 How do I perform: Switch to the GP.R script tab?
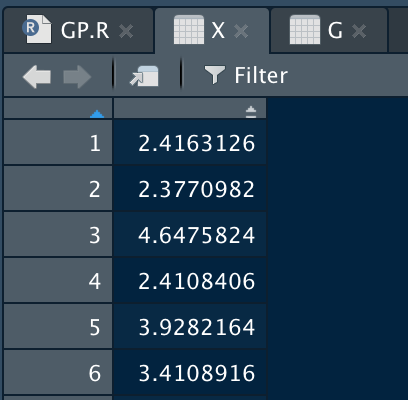[78, 31]
